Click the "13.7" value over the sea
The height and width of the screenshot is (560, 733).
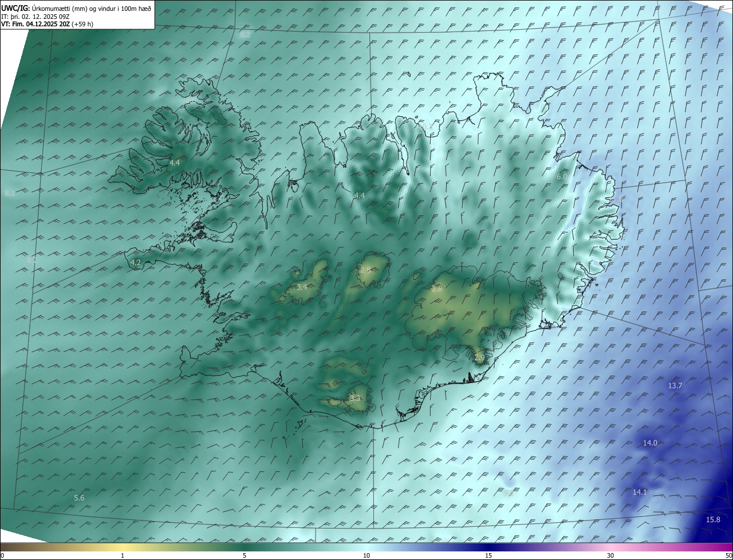[675, 385]
